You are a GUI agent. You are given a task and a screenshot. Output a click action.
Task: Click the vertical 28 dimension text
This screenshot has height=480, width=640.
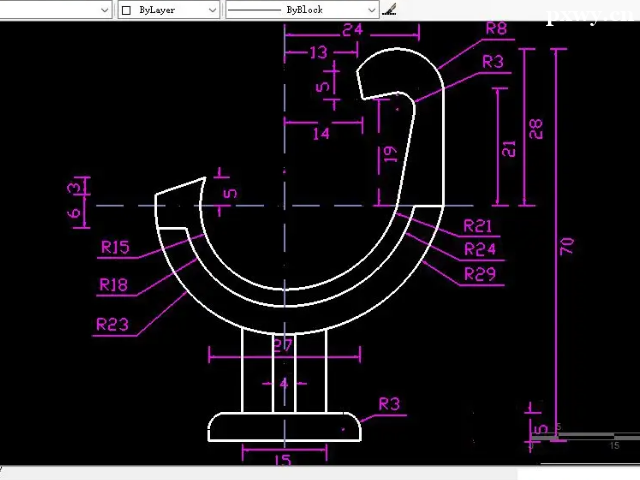pos(536,129)
